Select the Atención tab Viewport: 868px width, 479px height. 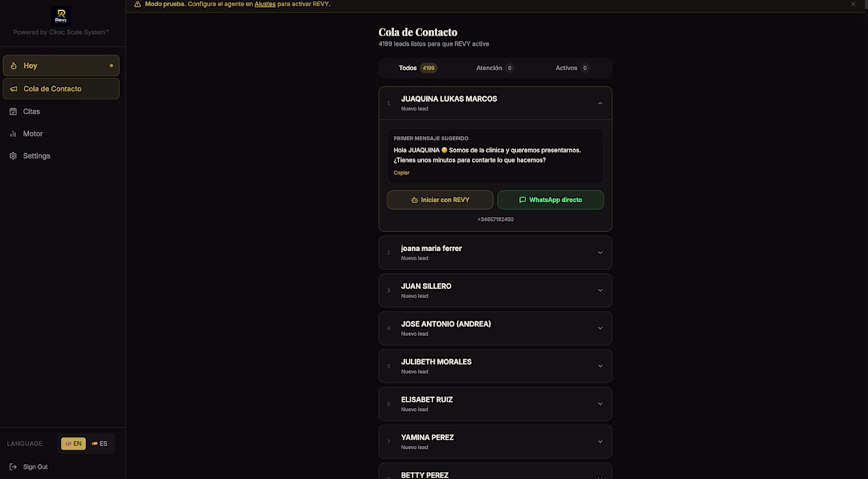coord(495,68)
